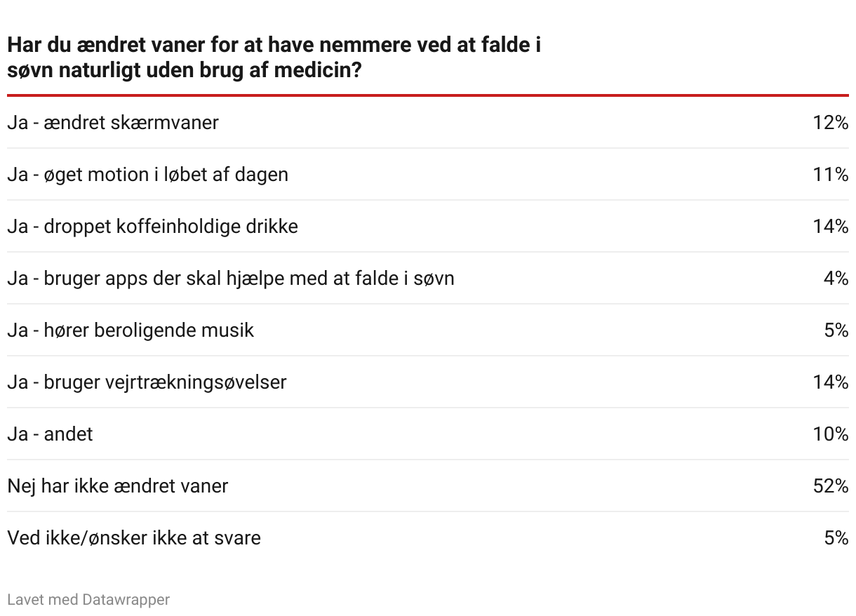
Task: Select the row 'Ja - droppet koffeinholdige drikke'
Action: click(428, 226)
